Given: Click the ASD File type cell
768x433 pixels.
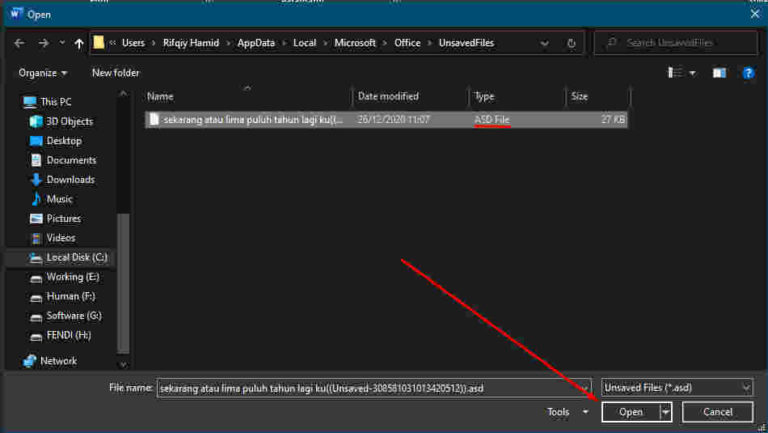Looking at the screenshot, I should 492,120.
